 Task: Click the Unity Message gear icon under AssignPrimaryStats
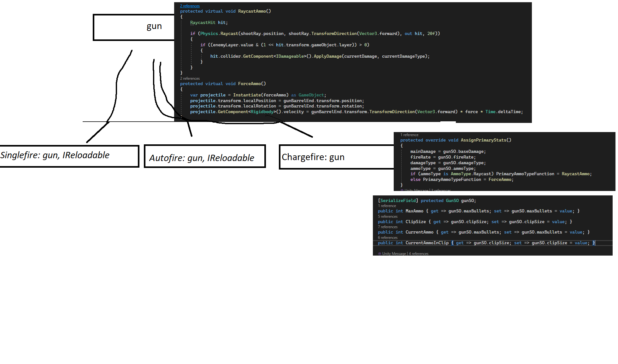[x=402, y=190]
